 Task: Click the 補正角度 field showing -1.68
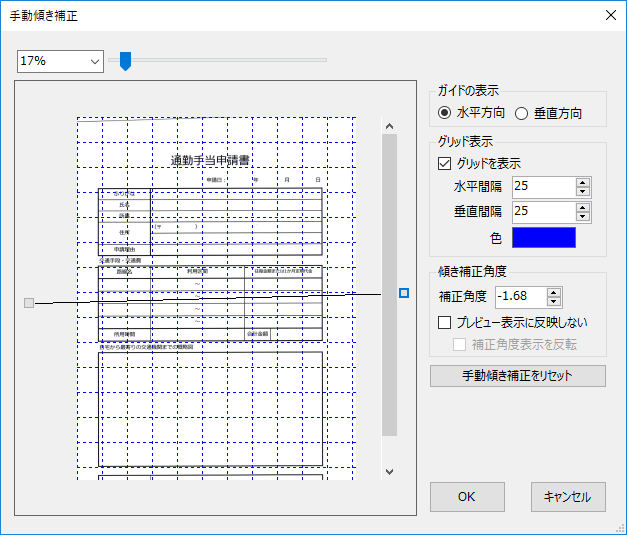(x=521, y=297)
